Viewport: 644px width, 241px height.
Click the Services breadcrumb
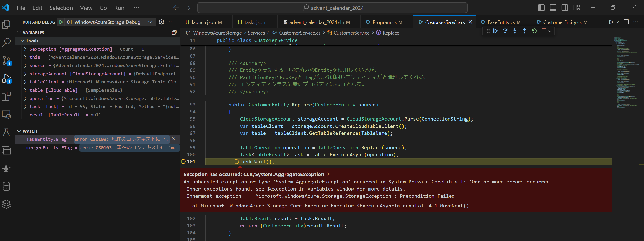click(x=256, y=33)
